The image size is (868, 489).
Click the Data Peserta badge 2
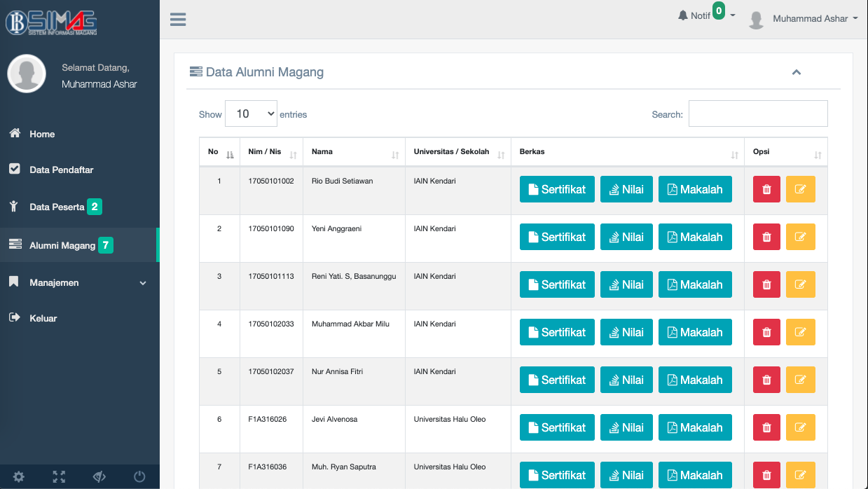click(95, 207)
